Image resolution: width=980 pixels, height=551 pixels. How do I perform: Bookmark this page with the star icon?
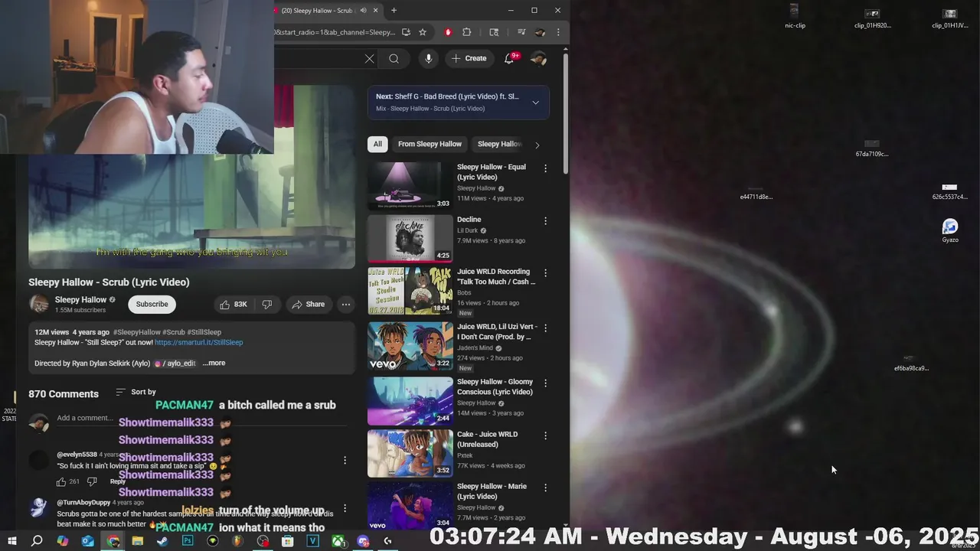click(x=422, y=32)
